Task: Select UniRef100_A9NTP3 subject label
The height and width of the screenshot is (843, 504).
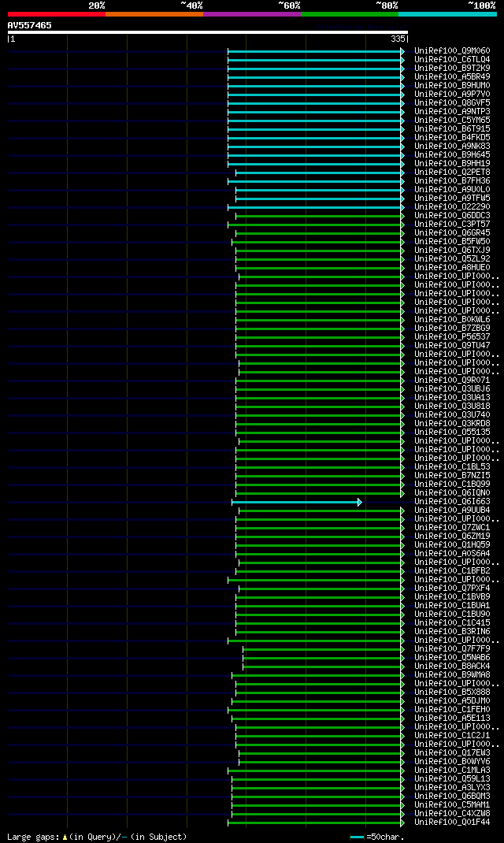Action: tap(452, 112)
